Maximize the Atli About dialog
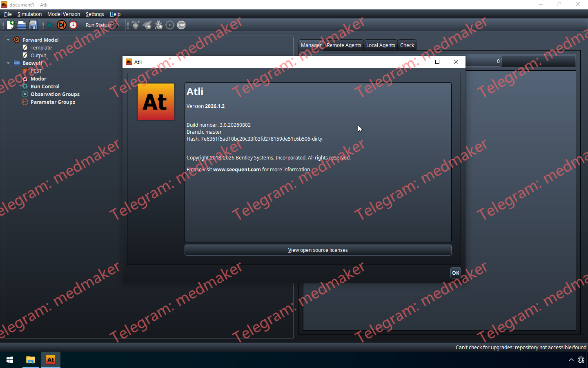Viewport: 588px width, 368px height. [437, 62]
